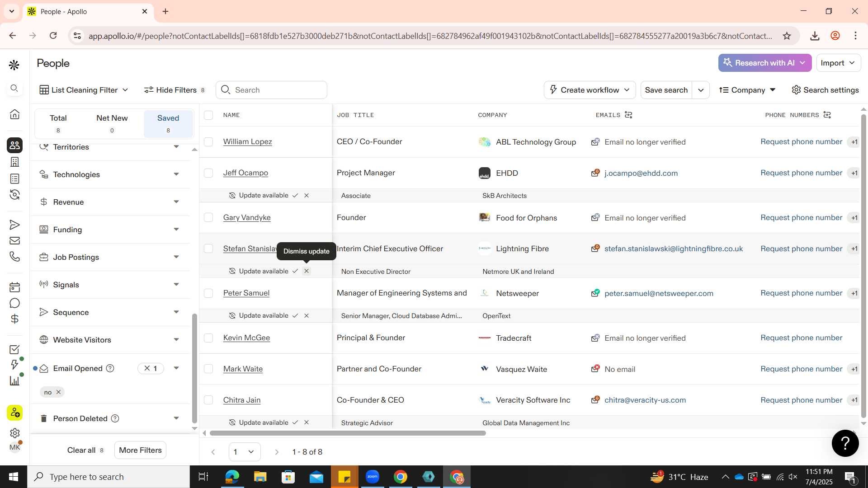
Task: Select Kevin McGee row checkbox
Action: [x=208, y=338]
